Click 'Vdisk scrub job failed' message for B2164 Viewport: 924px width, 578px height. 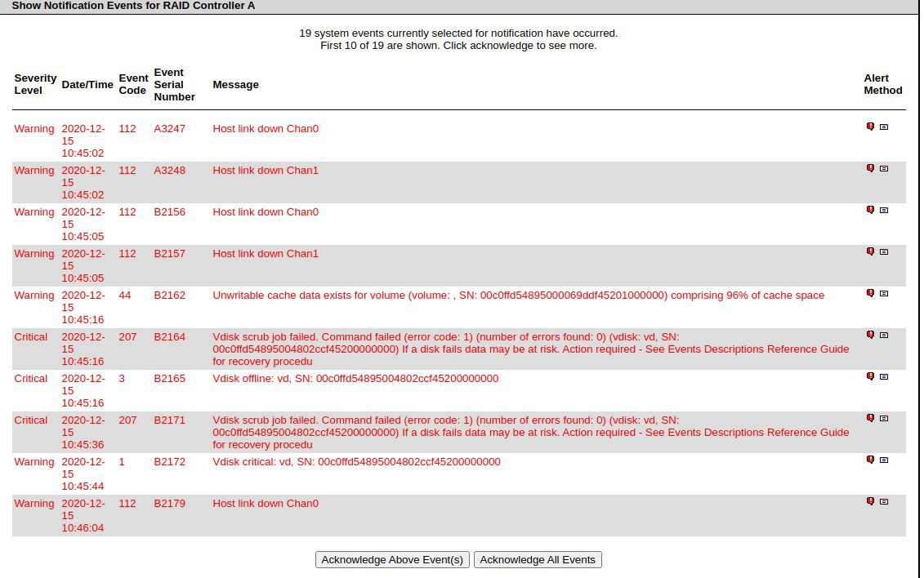(x=531, y=349)
